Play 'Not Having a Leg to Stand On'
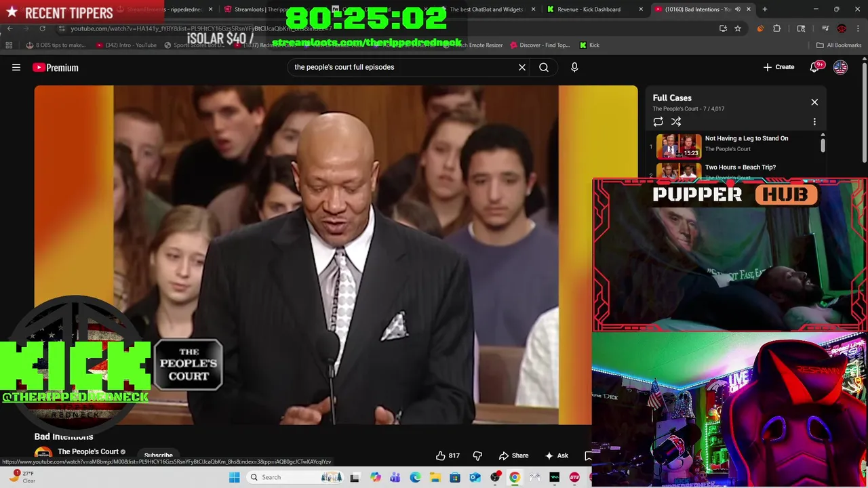Screen dimensions: 868x488 coord(746,138)
